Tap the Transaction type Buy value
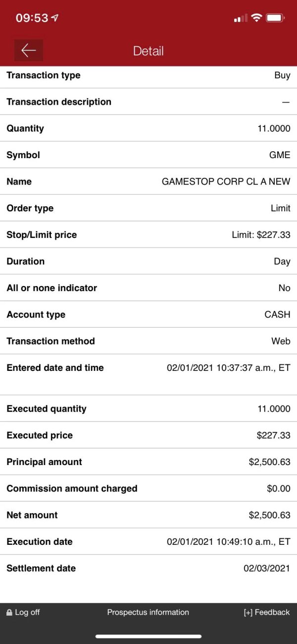 (282, 75)
